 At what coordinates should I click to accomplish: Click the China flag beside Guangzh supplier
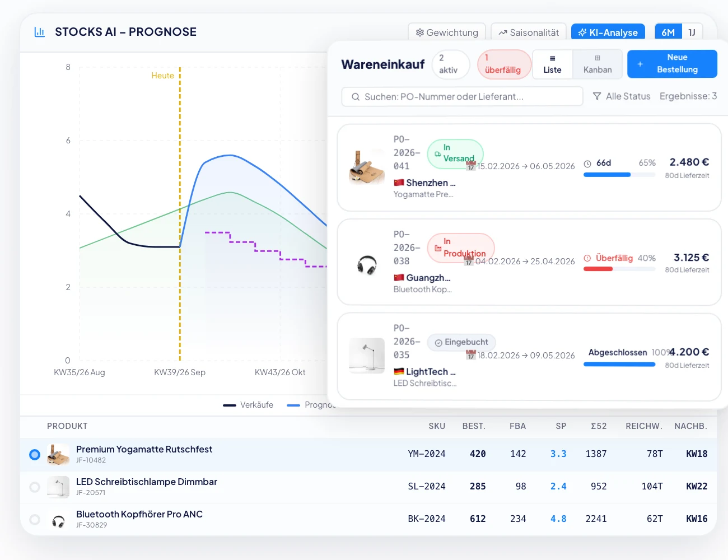(399, 278)
